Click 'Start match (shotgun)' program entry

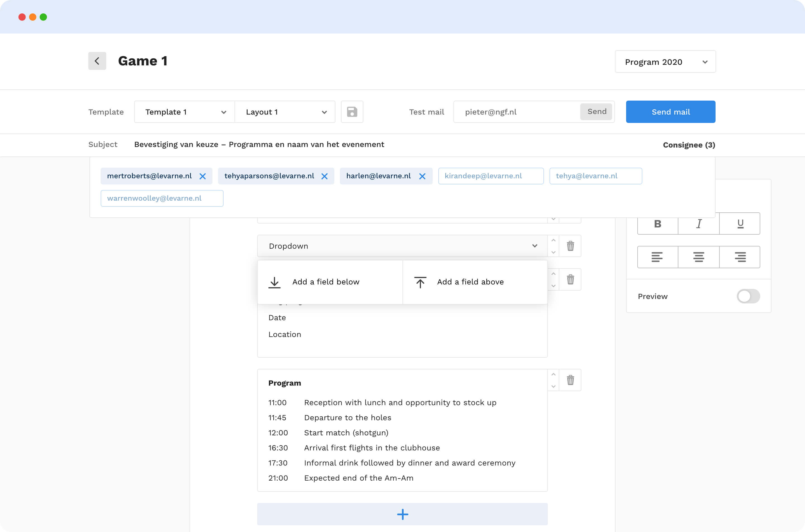pos(346,433)
